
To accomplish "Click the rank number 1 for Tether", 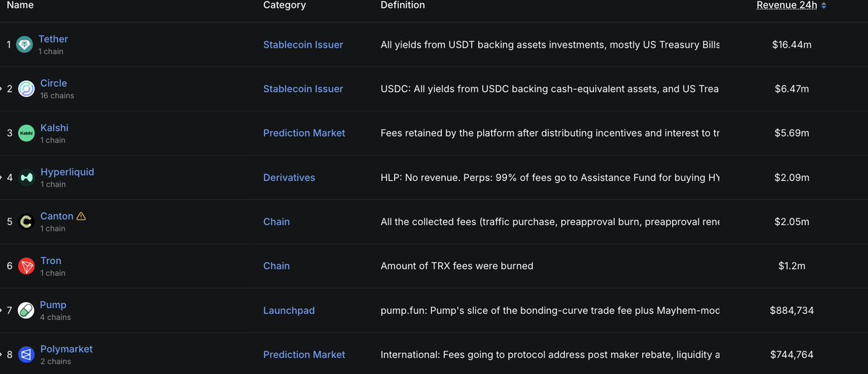I will [x=9, y=45].
